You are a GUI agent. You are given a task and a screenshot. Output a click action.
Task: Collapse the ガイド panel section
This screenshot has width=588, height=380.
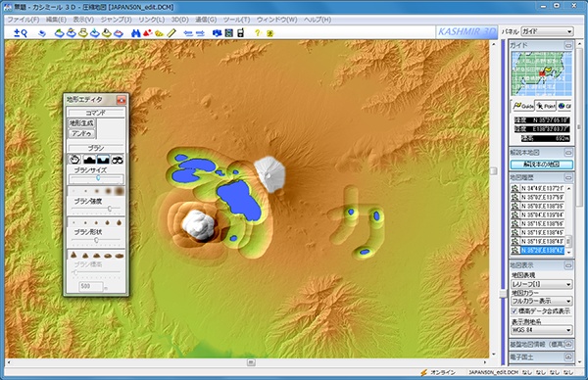coord(568,45)
